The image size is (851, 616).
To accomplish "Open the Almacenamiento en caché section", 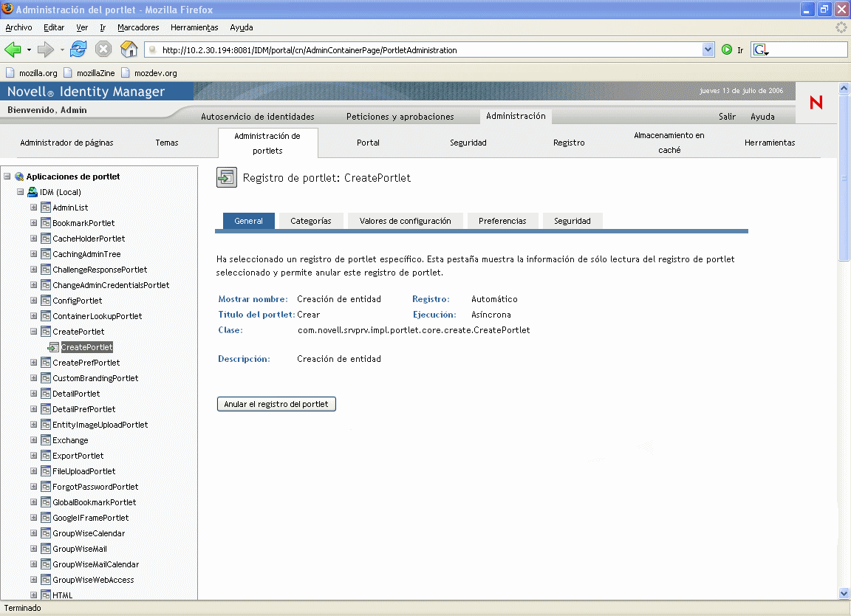I will [669, 143].
